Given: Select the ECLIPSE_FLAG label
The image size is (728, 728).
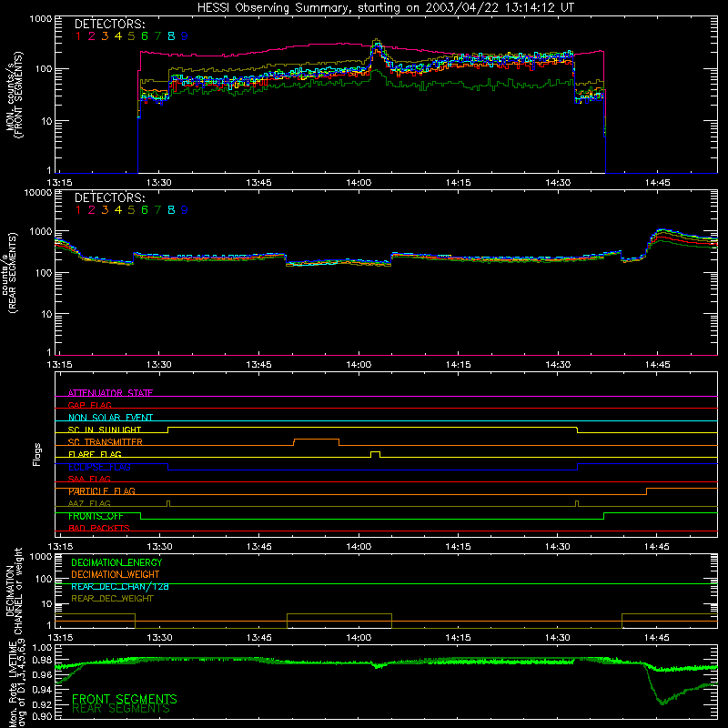Looking at the screenshot, I should [x=99, y=467].
